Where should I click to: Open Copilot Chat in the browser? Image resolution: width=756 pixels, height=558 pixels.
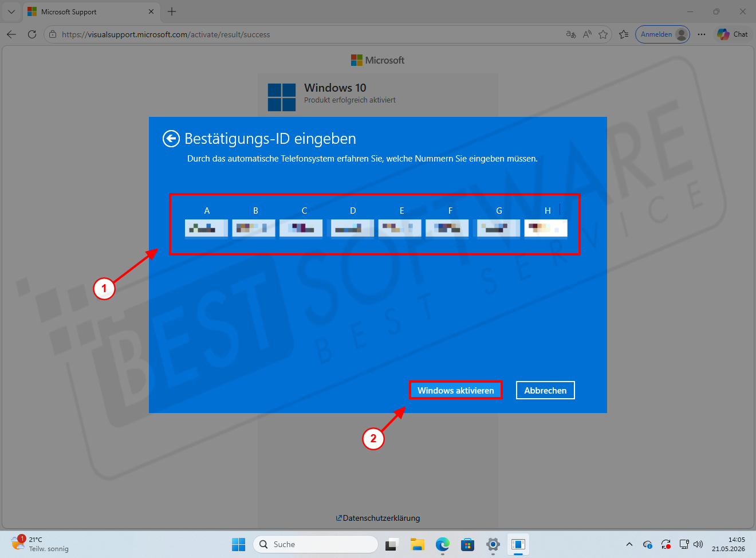click(733, 34)
